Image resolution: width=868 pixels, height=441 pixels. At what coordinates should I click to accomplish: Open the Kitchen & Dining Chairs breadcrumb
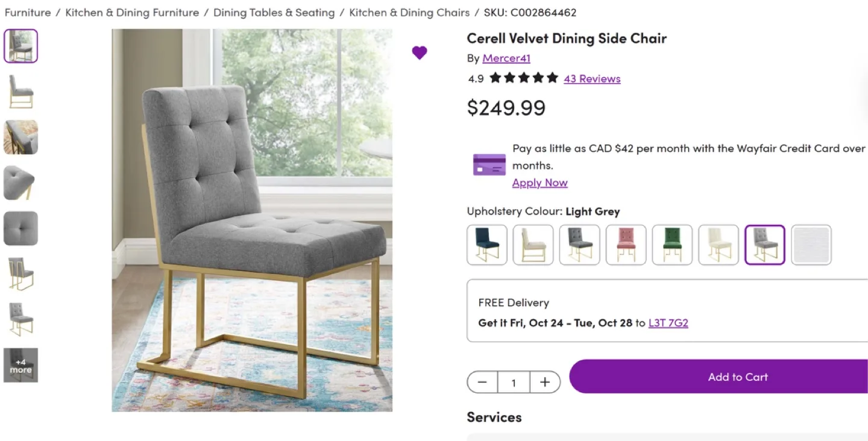click(x=409, y=12)
